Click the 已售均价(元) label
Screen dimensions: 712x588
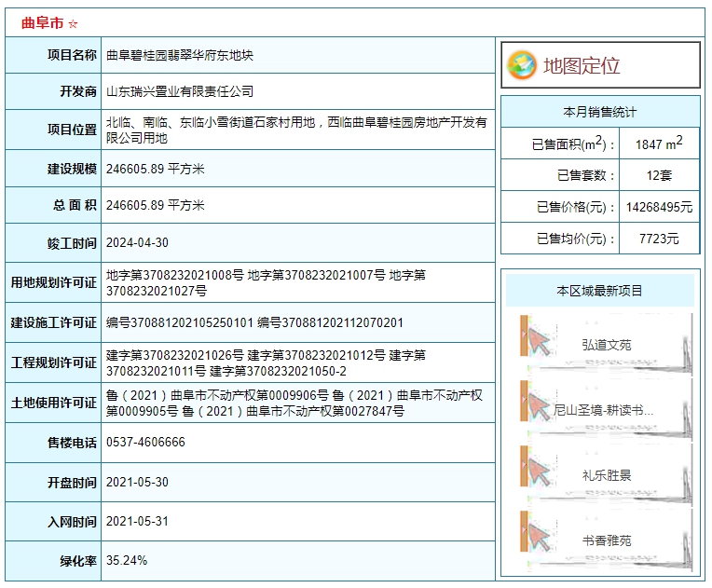point(576,239)
